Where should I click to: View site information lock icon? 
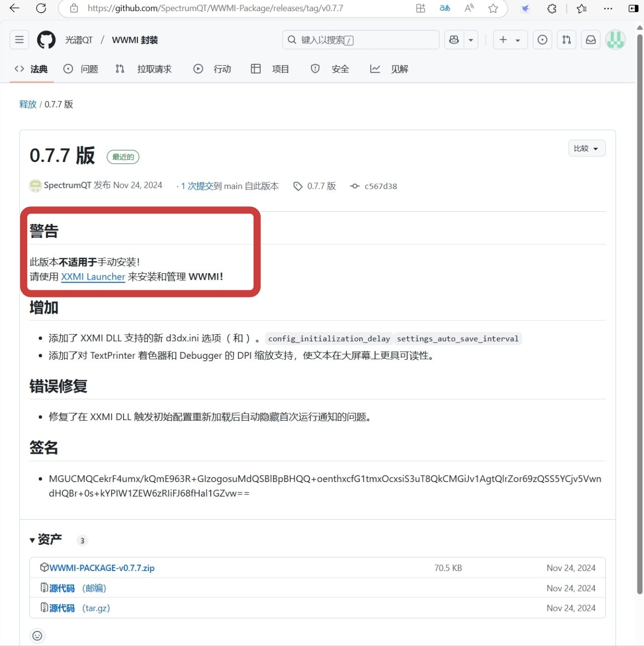[74, 8]
